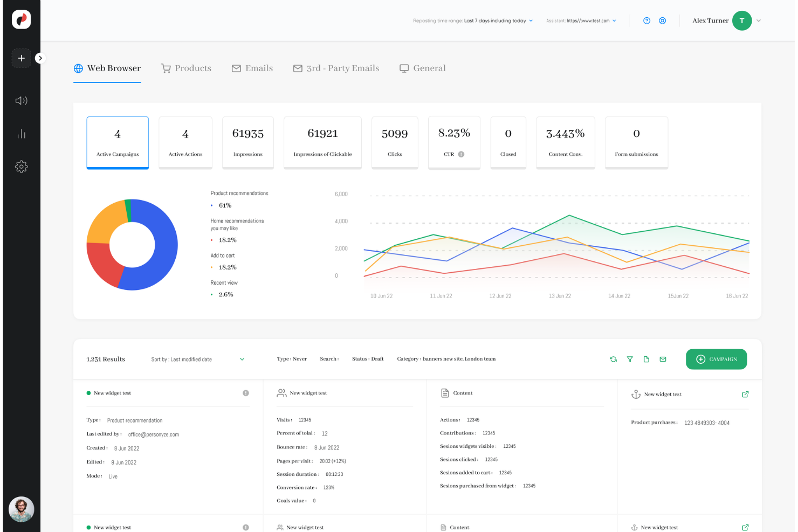The height and width of the screenshot is (532, 798).
Task: Click the info icon next to New widget test
Action: click(x=246, y=393)
